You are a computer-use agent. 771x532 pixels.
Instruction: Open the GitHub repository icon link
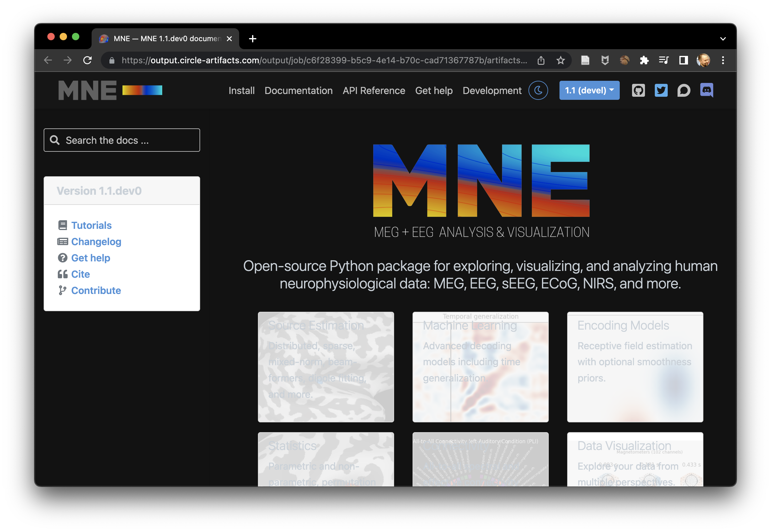[638, 90]
